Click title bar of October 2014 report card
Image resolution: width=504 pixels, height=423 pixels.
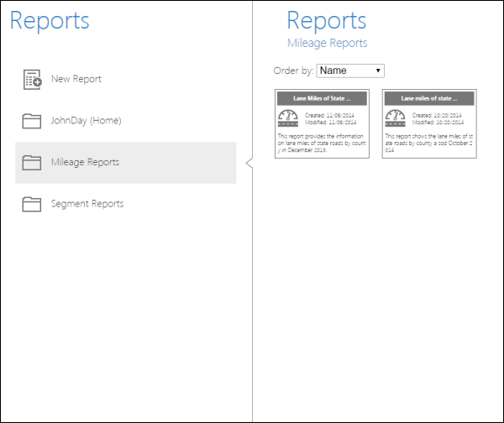pyautogui.click(x=429, y=98)
